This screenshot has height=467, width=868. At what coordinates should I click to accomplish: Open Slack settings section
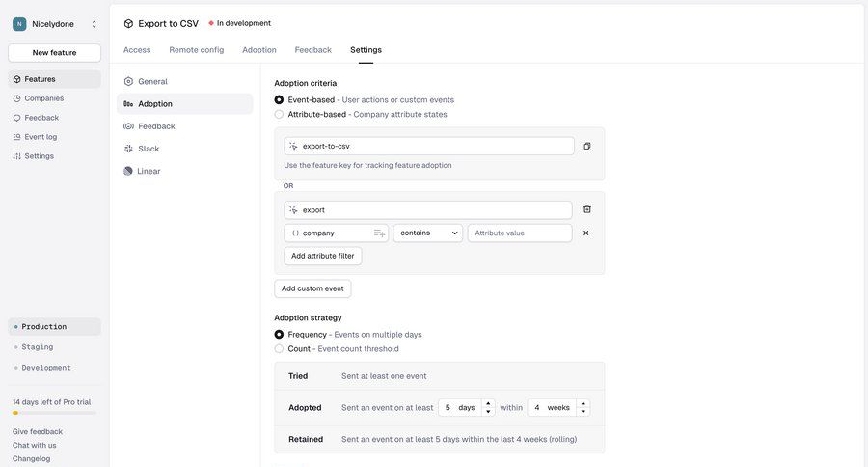click(x=185, y=149)
